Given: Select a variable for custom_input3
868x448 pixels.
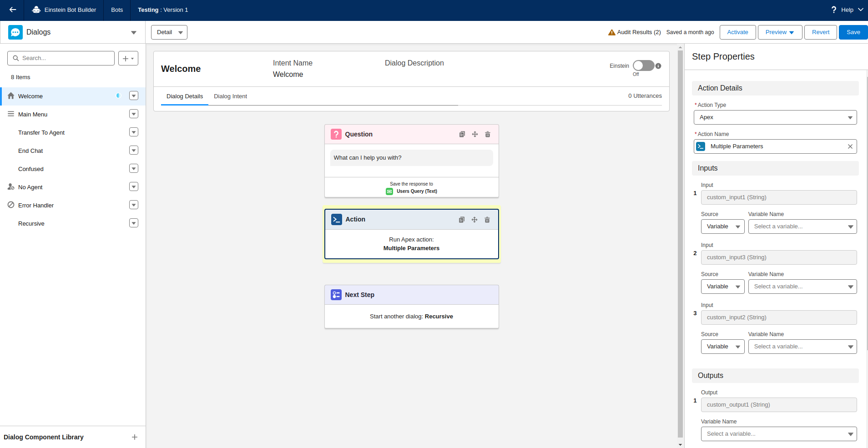Looking at the screenshot, I should (802, 287).
